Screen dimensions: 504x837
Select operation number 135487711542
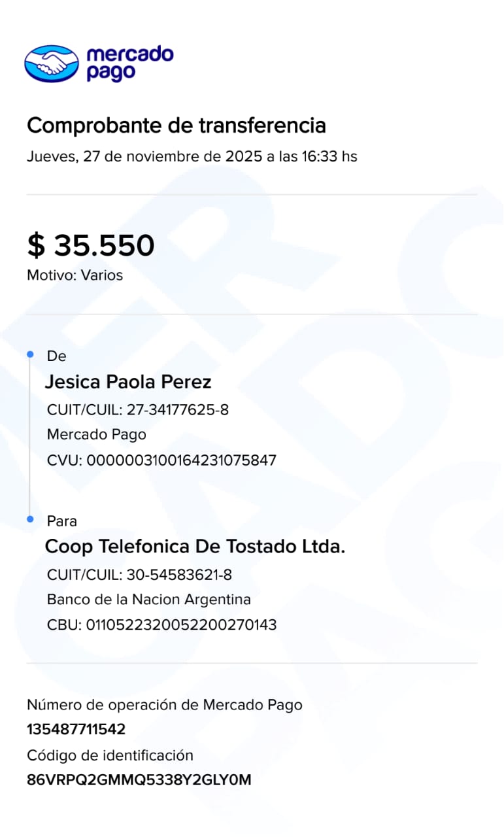76,729
